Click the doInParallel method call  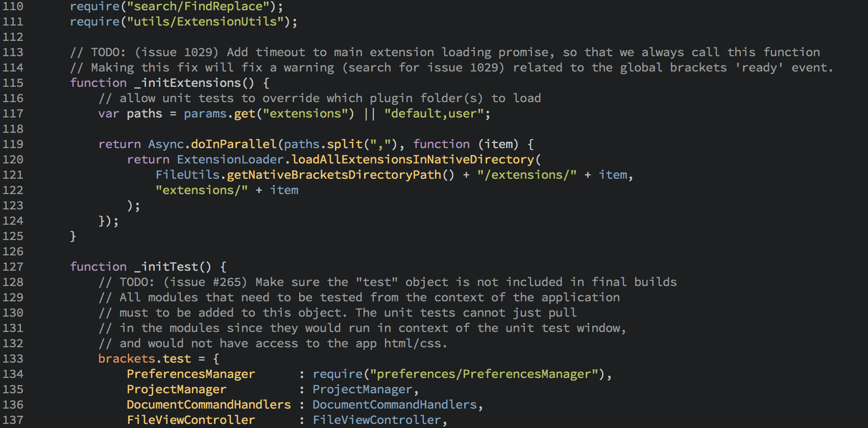(x=233, y=144)
